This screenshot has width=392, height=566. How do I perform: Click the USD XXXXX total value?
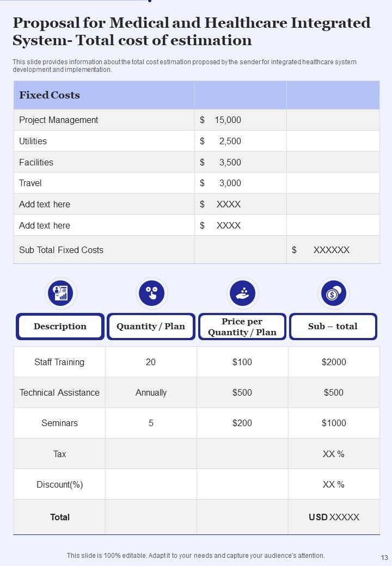334,518
